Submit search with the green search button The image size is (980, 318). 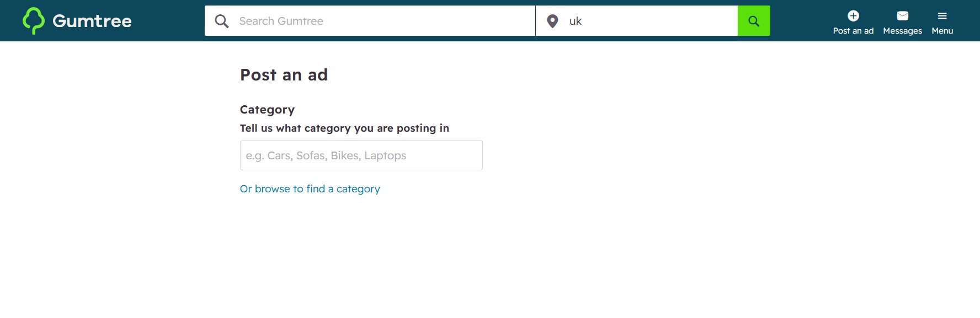point(754,21)
